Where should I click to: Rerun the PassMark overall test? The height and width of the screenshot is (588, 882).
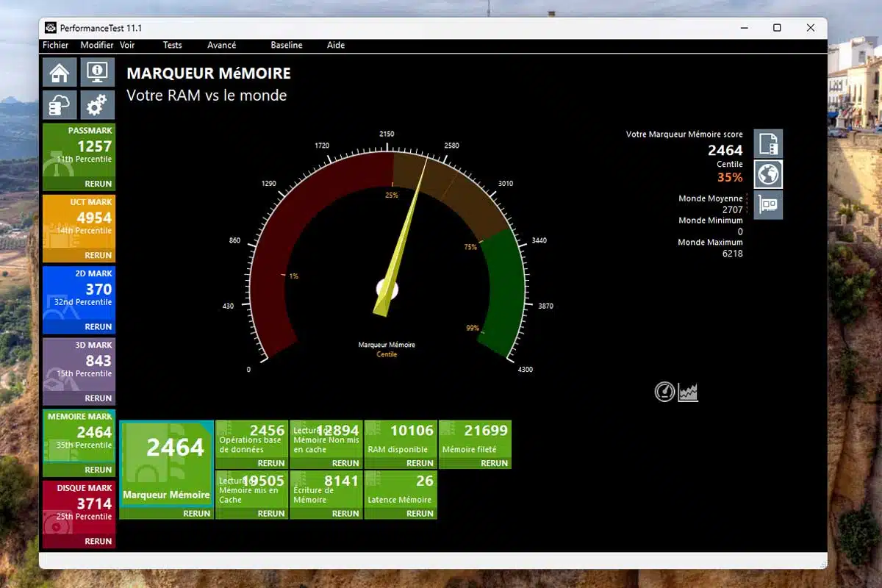[x=98, y=184]
